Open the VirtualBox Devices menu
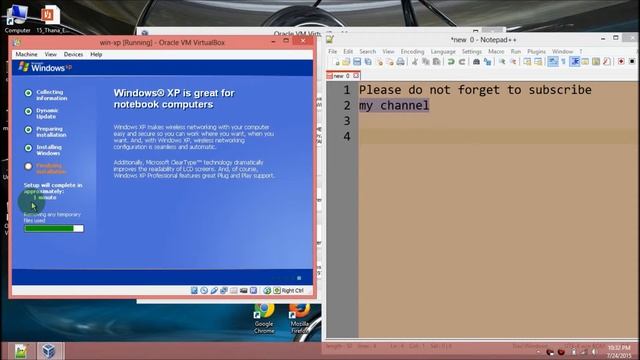This screenshot has height=360, width=640. click(73, 54)
